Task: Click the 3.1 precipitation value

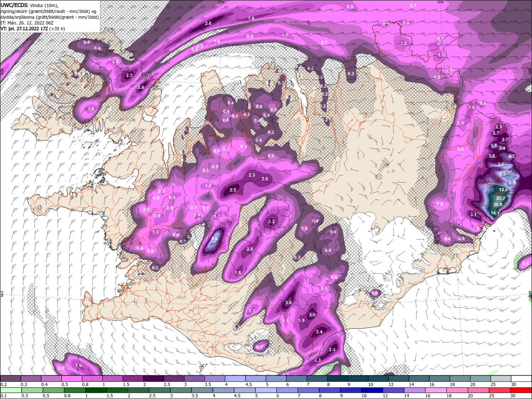Action: [473, 214]
